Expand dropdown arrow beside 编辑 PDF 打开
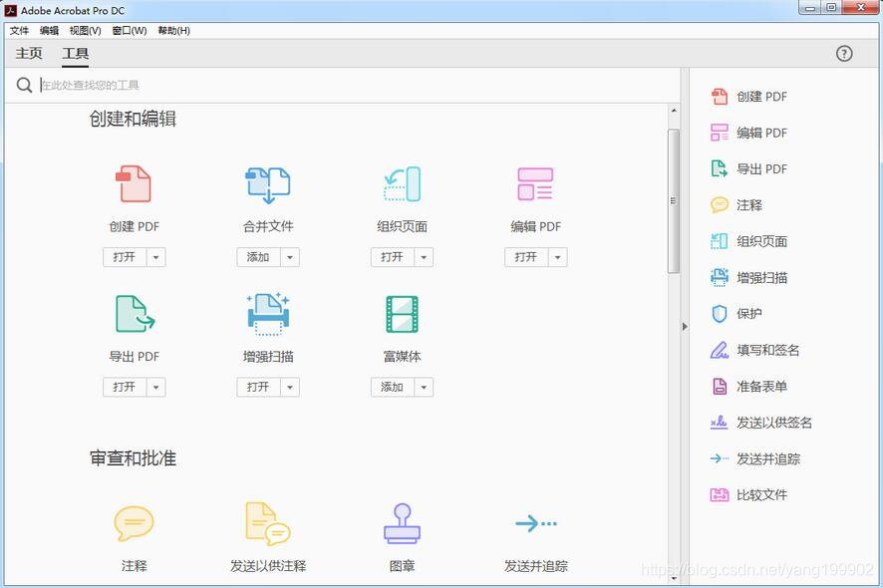Image resolution: width=883 pixels, height=588 pixels. coord(558,257)
